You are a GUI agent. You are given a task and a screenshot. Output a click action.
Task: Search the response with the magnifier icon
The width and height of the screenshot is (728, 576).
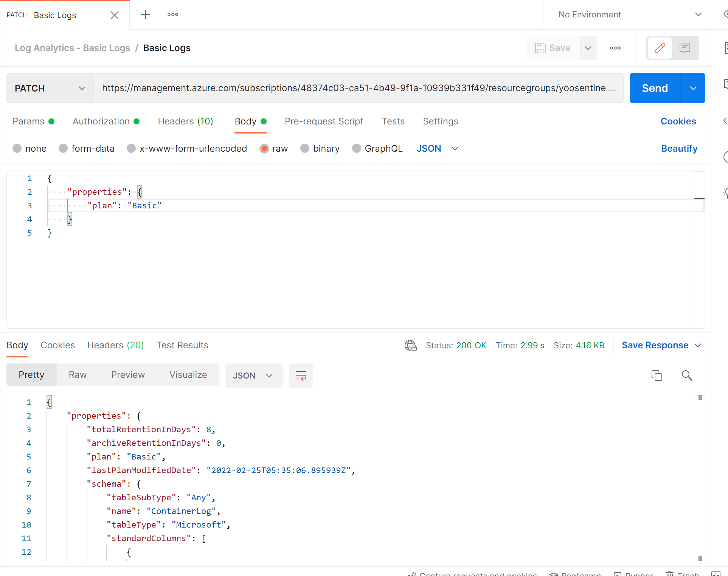coord(687,375)
